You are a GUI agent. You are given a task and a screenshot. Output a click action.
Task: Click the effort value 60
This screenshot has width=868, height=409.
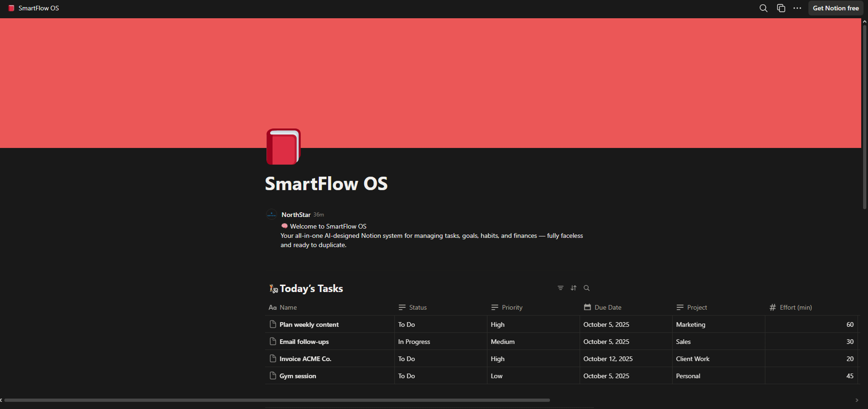point(811,325)
